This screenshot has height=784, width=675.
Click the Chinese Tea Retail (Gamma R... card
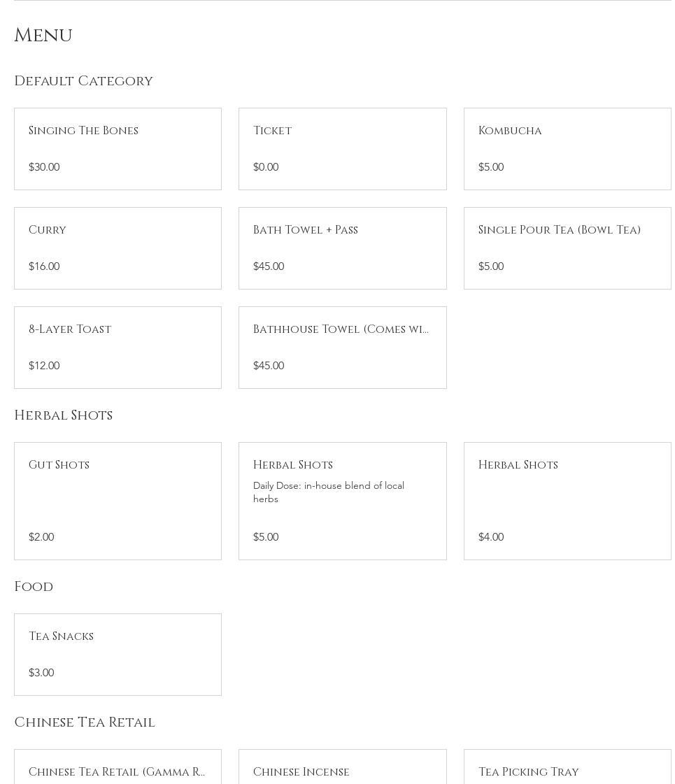[x=118, y=771]
